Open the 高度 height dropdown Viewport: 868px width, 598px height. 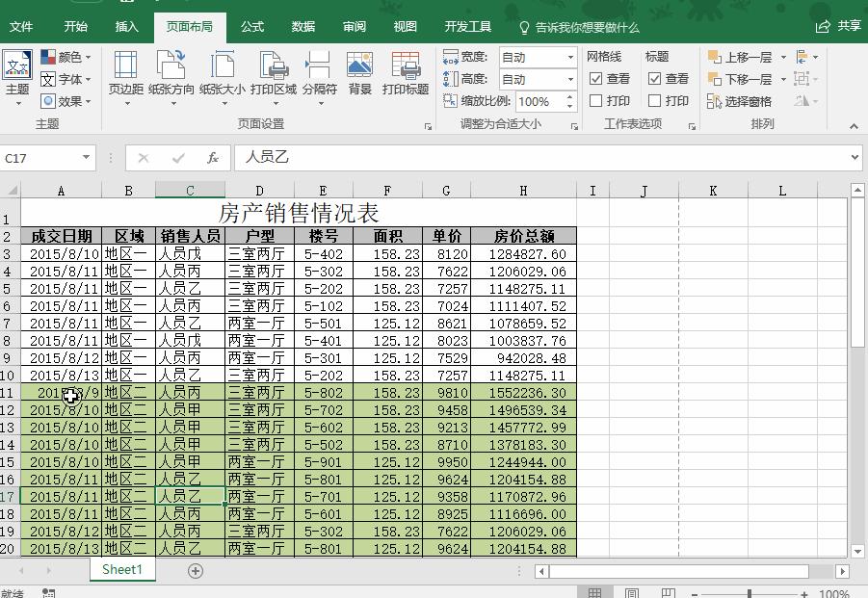pos(570,81)
